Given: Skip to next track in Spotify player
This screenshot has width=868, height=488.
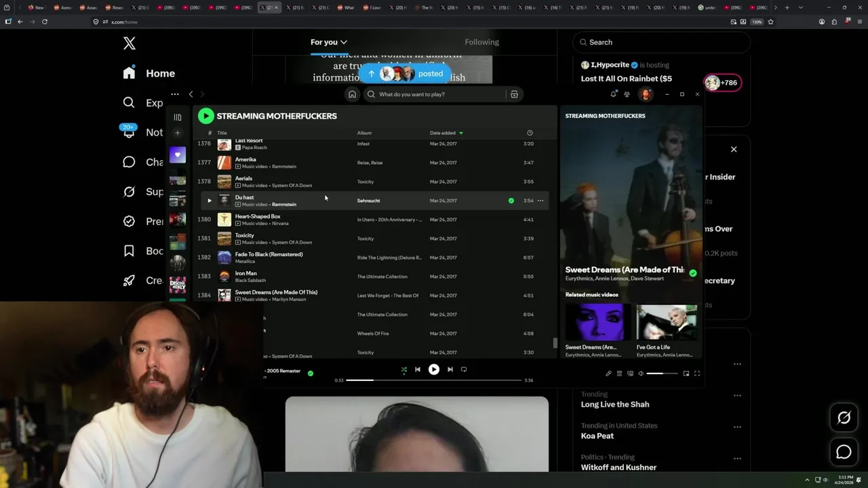Looking at the screenshot, I should click(450, 369).
